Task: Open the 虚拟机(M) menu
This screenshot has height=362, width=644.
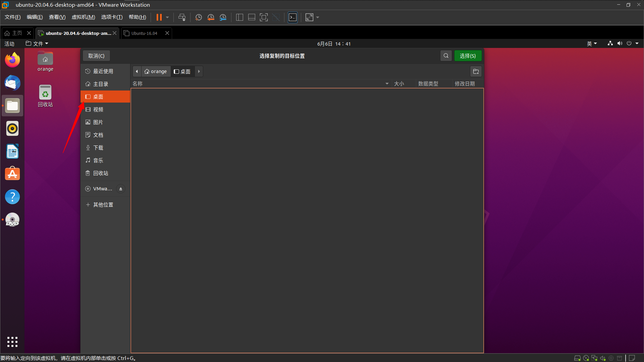Action: click(x=83, y=17)
